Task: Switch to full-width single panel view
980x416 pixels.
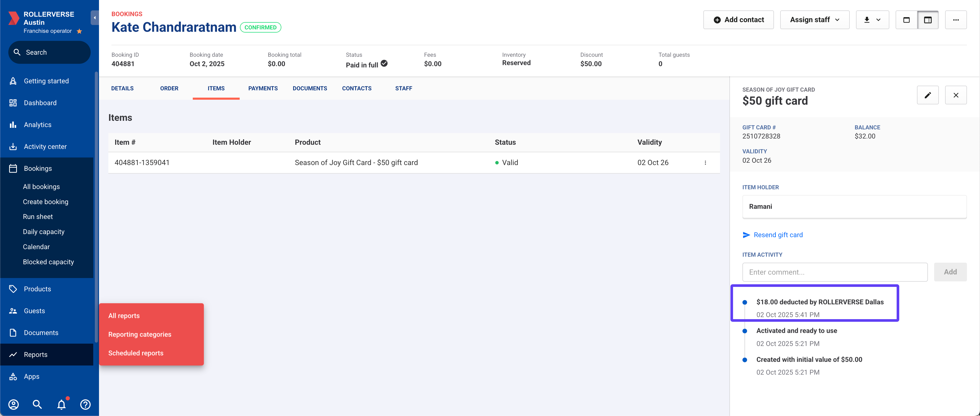Action: coord(906,20)
